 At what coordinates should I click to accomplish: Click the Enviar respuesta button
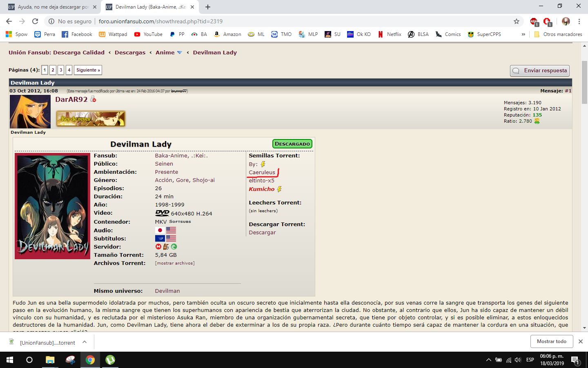[540, 71]
